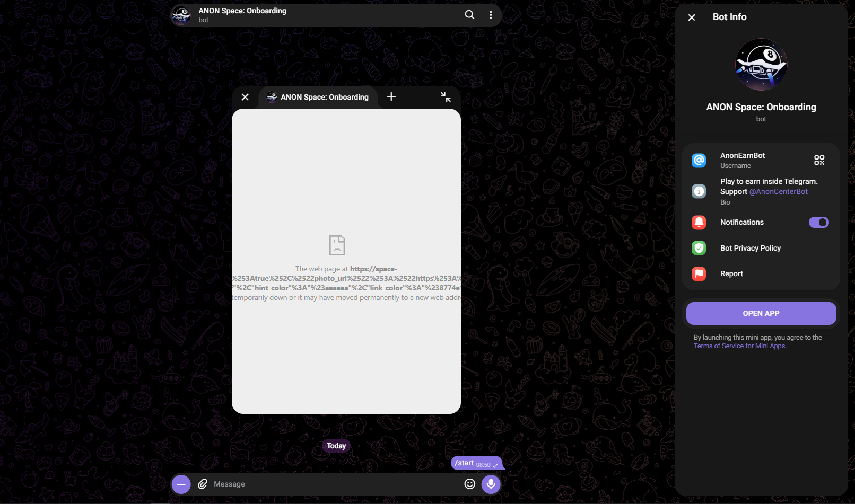Screen dimensions: 855x504
Task: Open the emoji picker
Action: 469,484
